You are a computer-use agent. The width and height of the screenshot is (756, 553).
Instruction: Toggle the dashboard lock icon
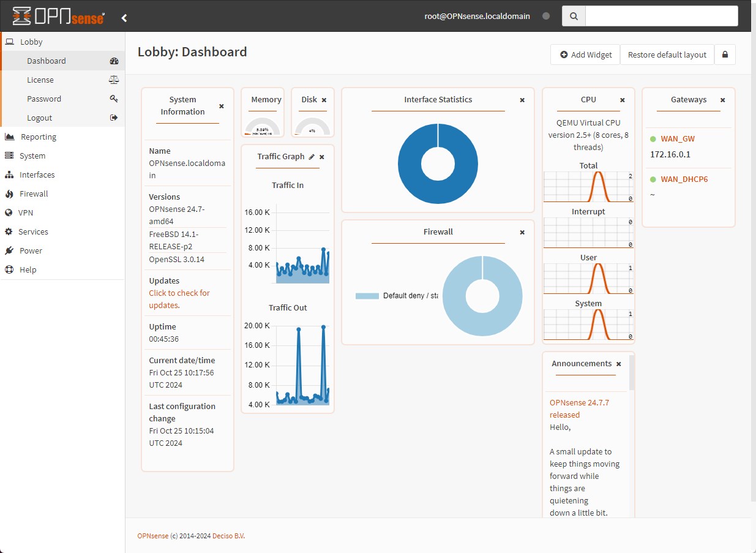tap(725, 55)
